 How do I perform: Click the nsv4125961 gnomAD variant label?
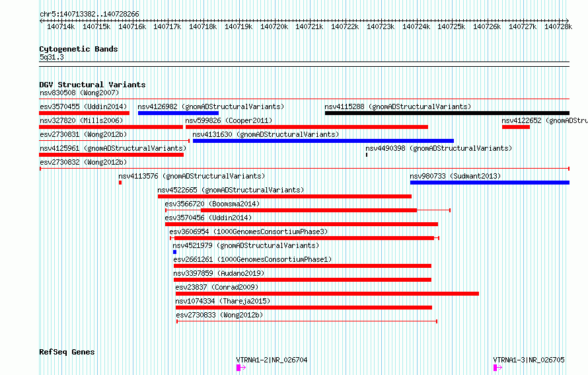(113, 148)
